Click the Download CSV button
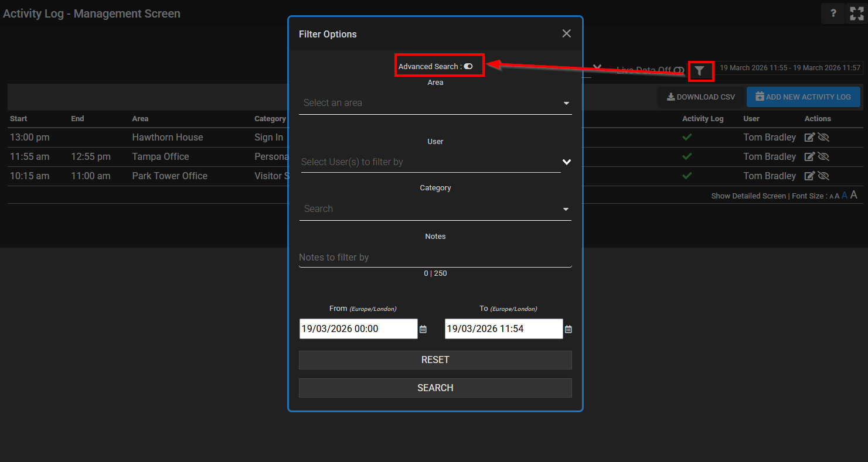The image size is (868, 462). pyautogui.click(x=701, y=97)
